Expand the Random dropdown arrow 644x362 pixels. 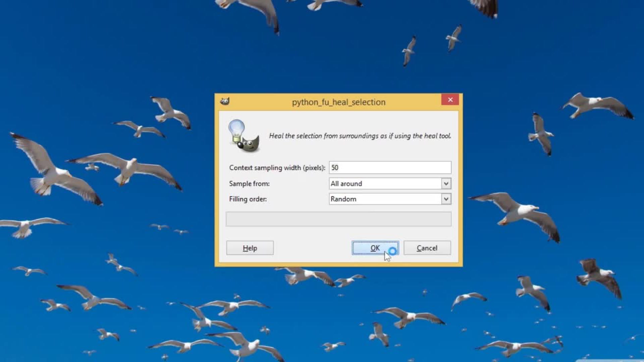click(446, 199)
